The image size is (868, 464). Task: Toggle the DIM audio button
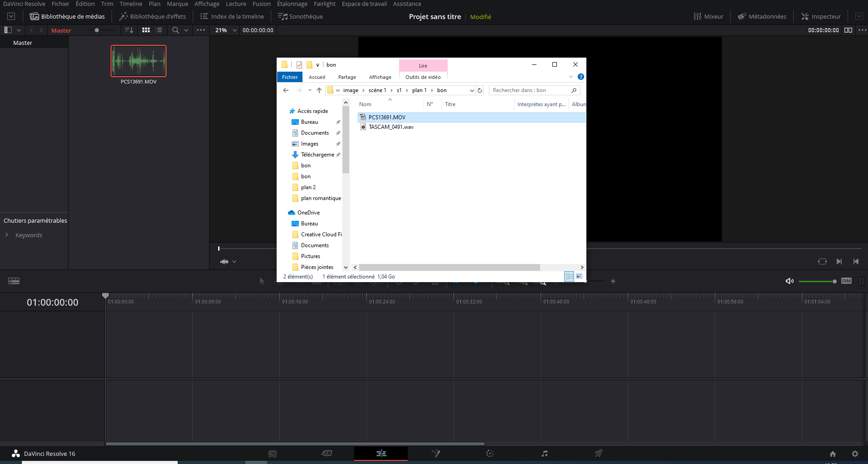[x=846, y=281]
